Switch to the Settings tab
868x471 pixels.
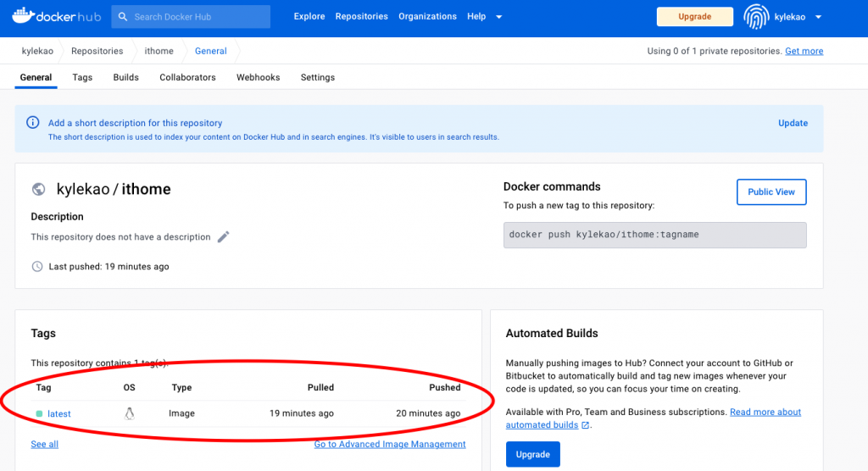tap(318, 77)
